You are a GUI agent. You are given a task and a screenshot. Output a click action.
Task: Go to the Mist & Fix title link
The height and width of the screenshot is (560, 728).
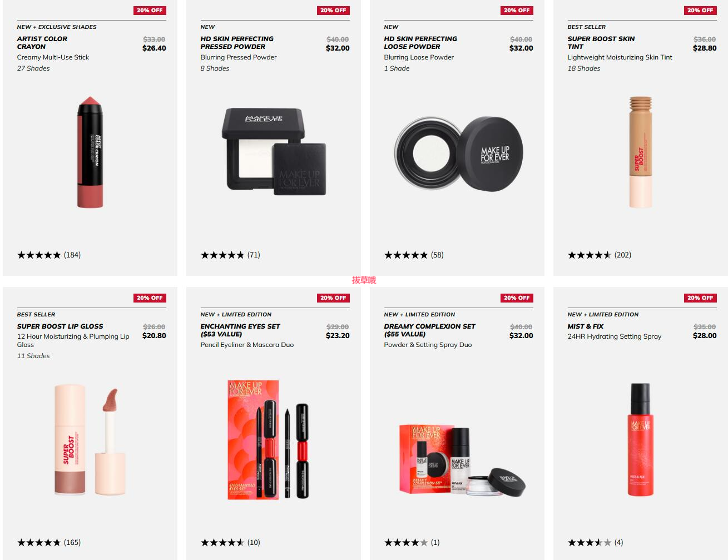[x=586, y=326]
